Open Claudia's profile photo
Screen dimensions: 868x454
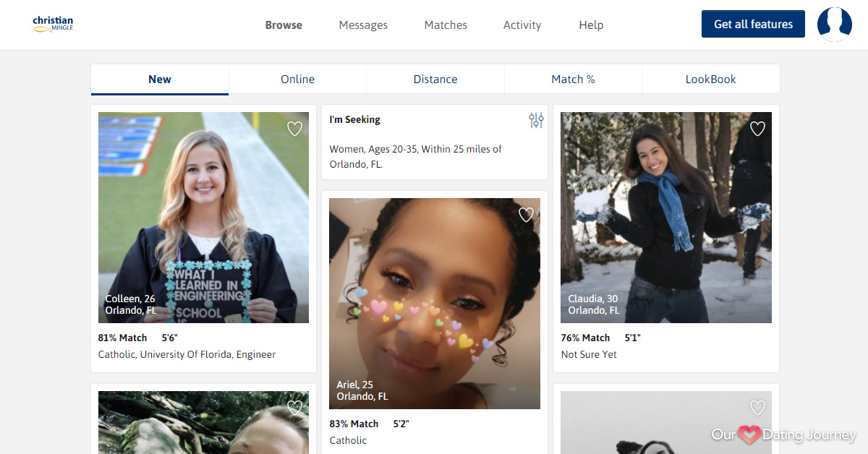(666, 218)
